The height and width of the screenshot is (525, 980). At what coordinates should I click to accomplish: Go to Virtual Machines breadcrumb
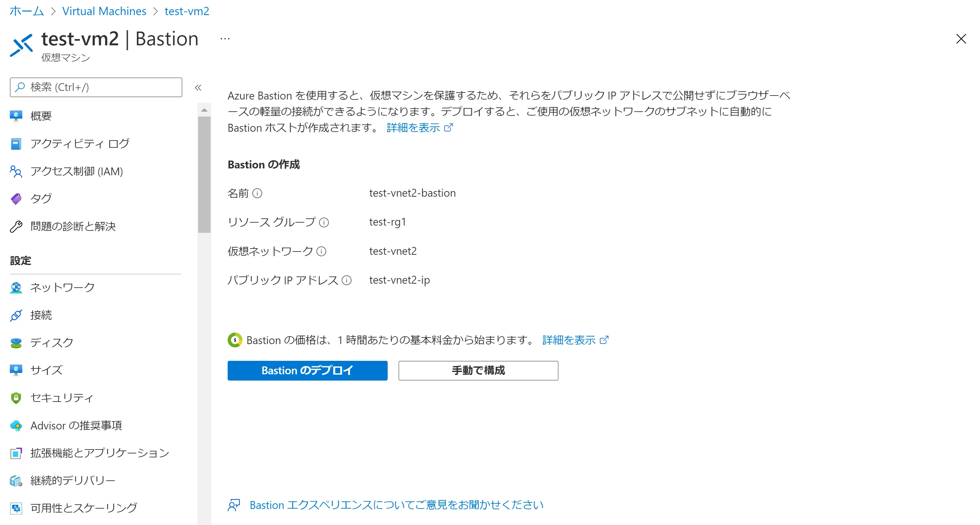point(104,11)
